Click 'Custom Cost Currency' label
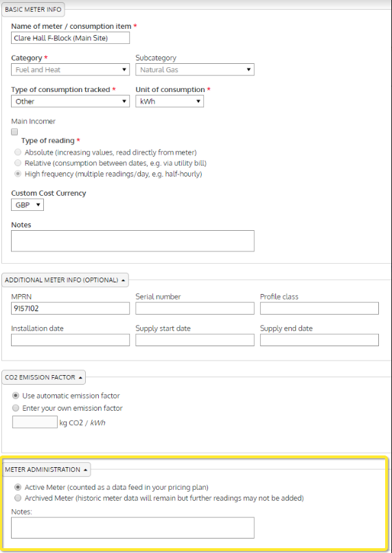392x553 pixels. tap(49, 193)
